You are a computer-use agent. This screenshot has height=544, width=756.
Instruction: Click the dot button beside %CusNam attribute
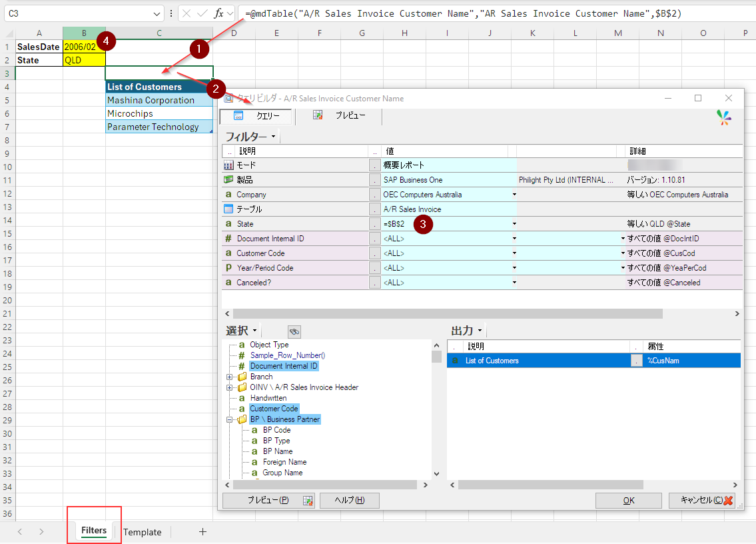636,361
